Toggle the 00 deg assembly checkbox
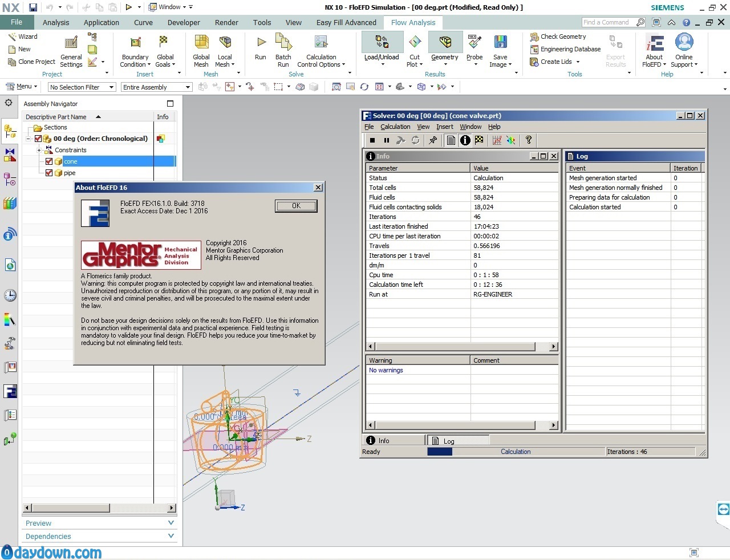 (38, 139)
